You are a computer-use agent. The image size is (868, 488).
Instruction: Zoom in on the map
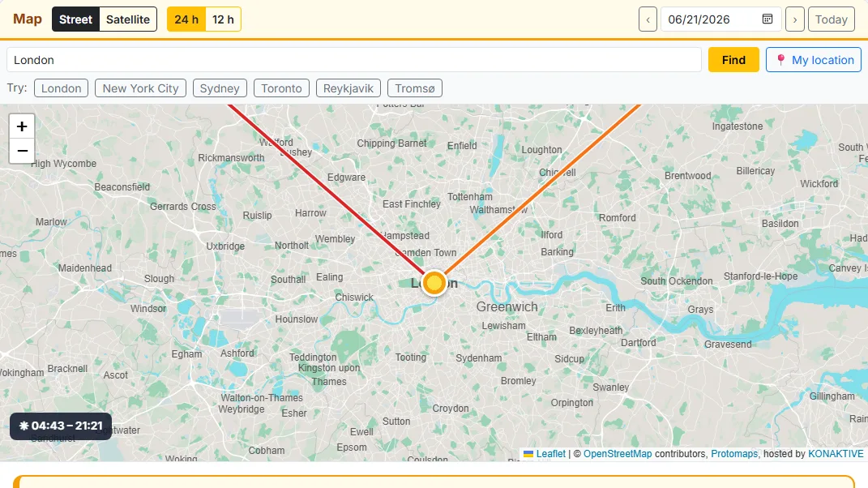tap(22, 126)
